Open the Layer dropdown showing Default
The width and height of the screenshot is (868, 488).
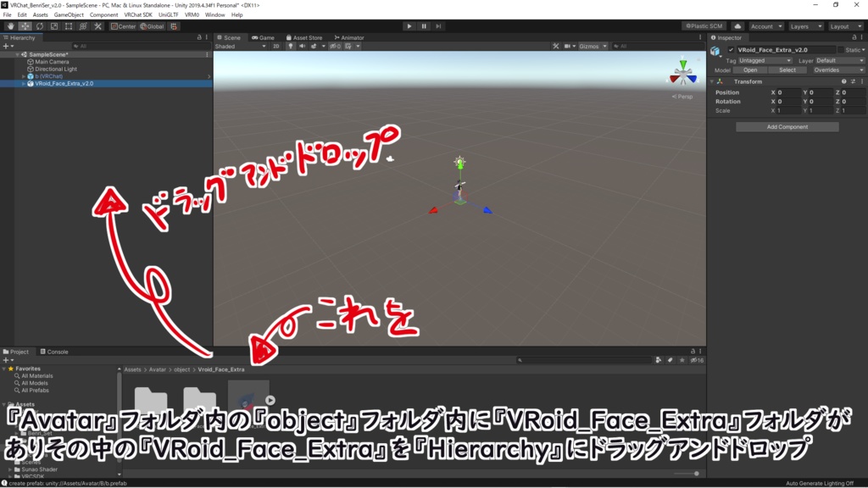(839, 61)
